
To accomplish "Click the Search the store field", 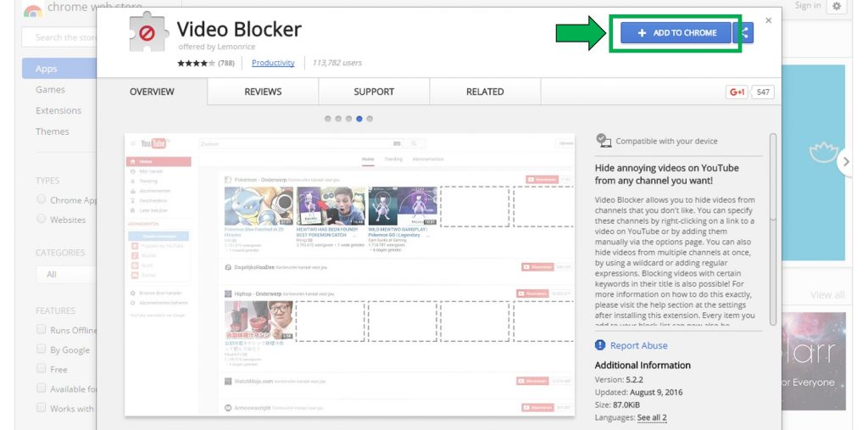I will pyautogui.click(x=59, y=37).
